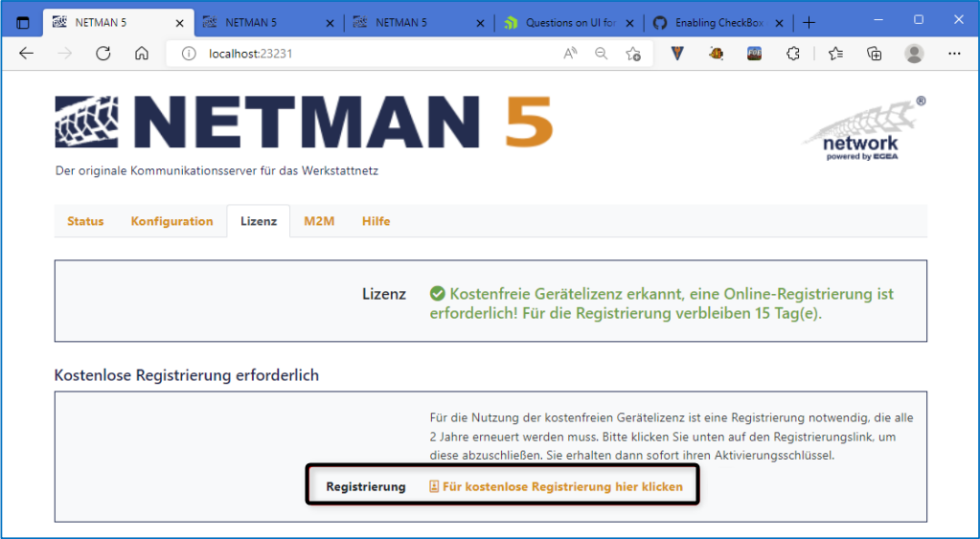980x539 pixels.
Task: Open the Favorites list icon
Action: [x=835, y=54]
